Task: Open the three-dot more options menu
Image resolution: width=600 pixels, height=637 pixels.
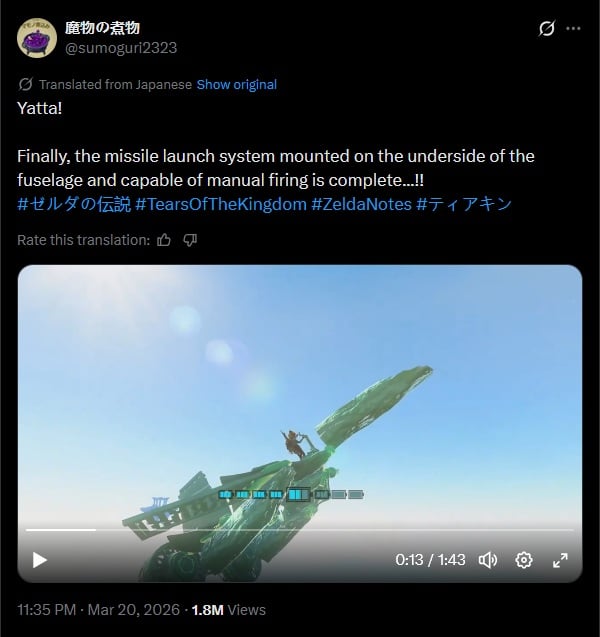Action: pos(573,28)
